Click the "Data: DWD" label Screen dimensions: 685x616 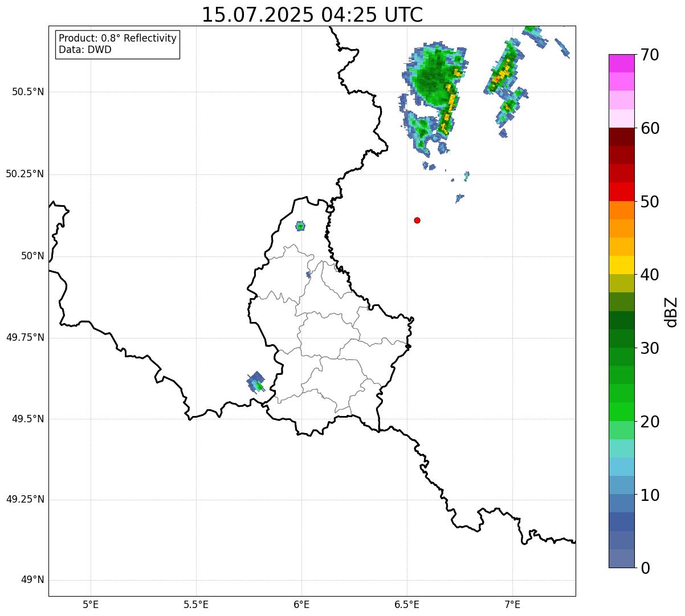click(x=85, y=50)
